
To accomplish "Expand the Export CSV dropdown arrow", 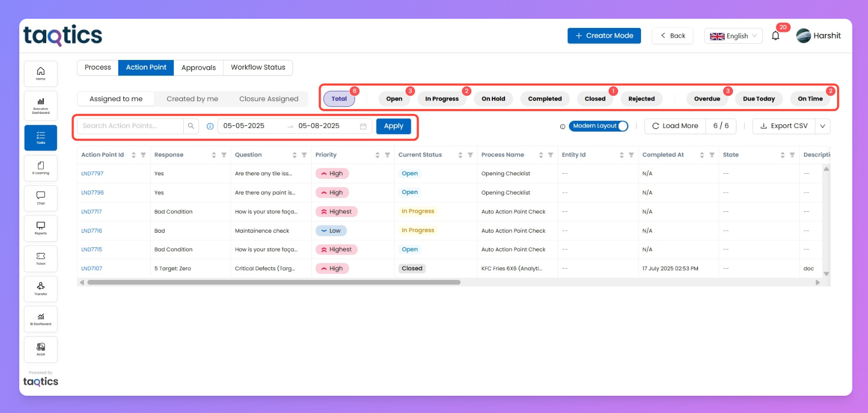I will [x=822, y=126].
